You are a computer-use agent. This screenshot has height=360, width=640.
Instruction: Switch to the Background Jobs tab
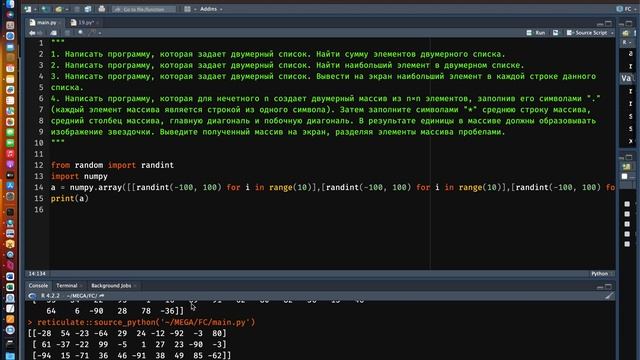click(111, 286)
